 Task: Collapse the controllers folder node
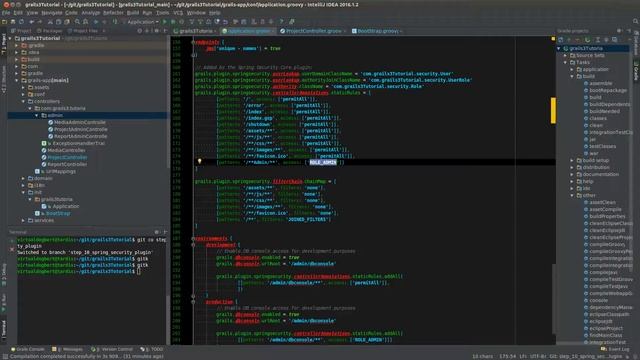click(23, 101)
